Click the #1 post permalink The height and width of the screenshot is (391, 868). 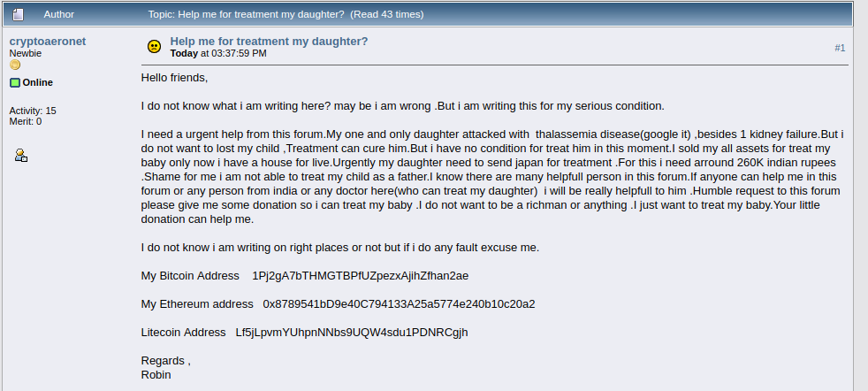[840, 48]
